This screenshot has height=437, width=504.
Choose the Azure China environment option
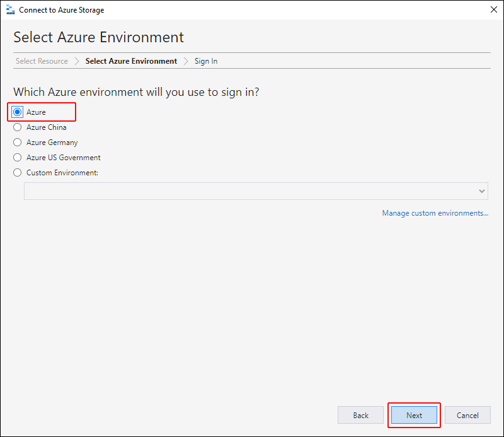click(x=18, y=127)
